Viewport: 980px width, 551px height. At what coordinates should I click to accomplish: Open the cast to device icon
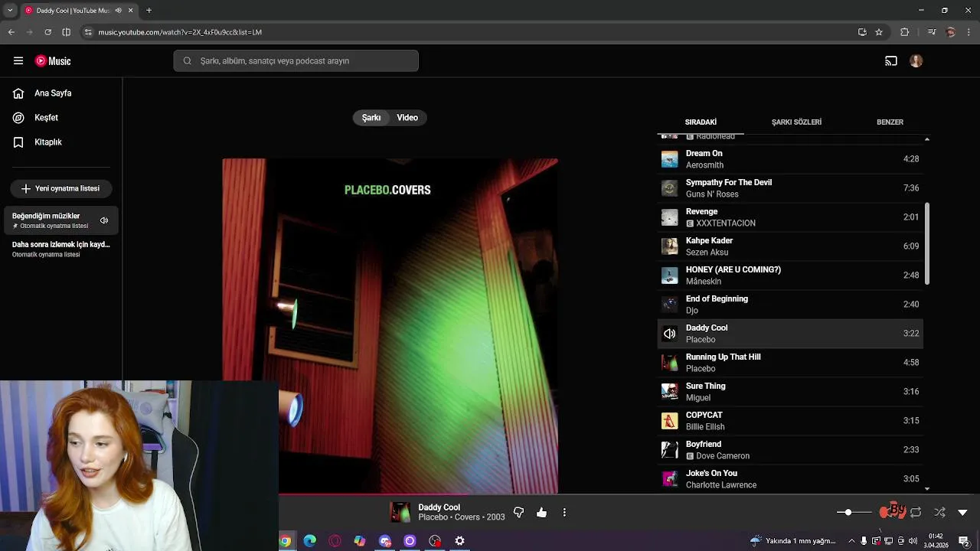click(x=891, y=61)
